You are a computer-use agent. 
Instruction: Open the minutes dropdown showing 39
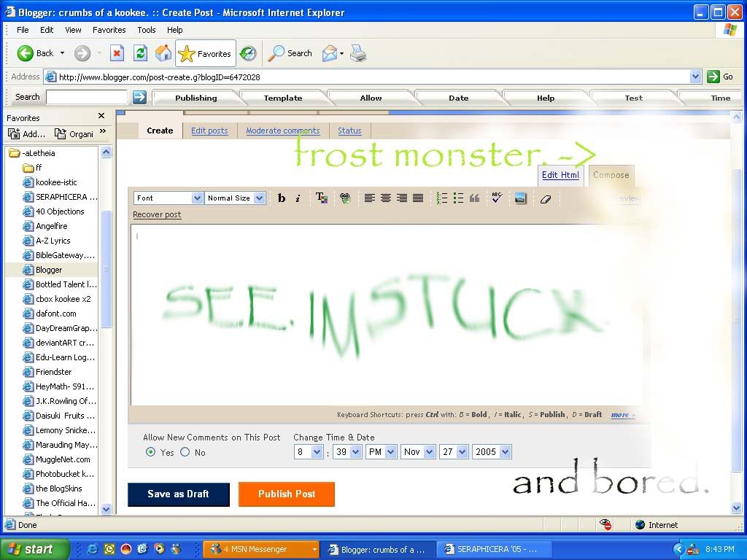348,452
